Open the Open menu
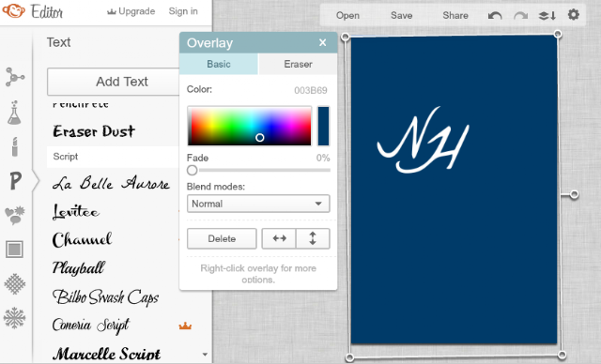This screenshot has height=364, width=601. pyautogui.click(x=347, y=15)
